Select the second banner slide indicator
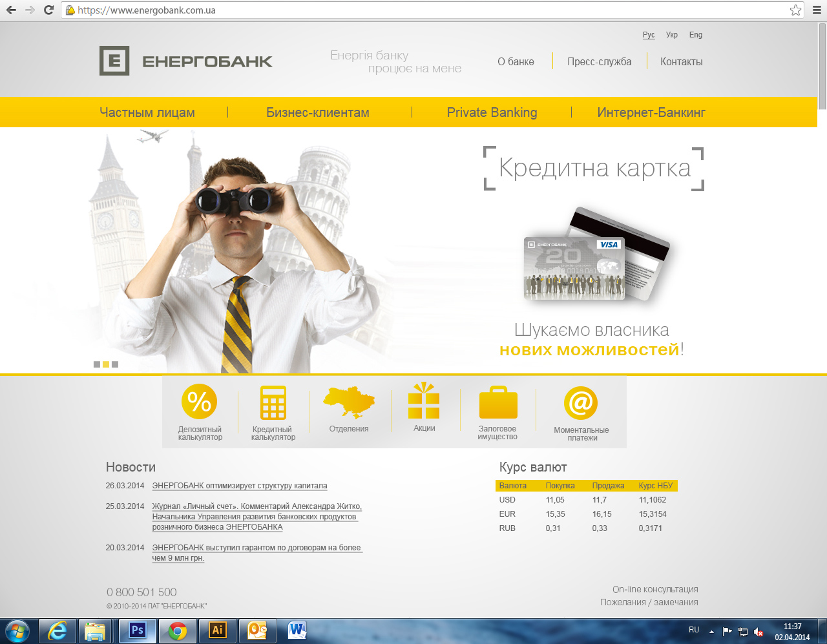 point(106,364)
